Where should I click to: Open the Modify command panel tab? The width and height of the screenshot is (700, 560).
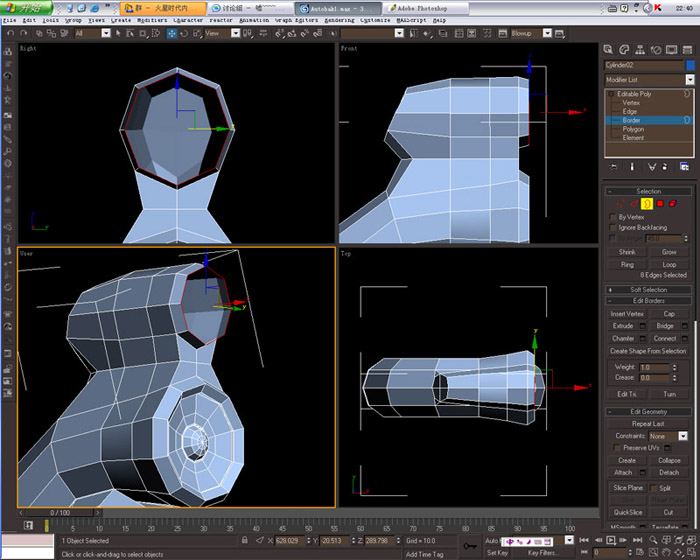pyautogui.click(x=624, y=50)
